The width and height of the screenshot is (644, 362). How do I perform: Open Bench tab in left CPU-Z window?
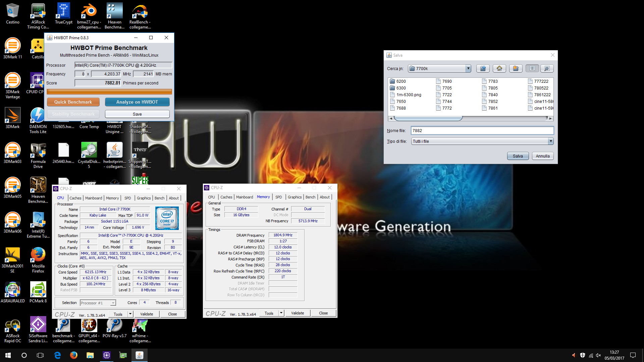[159, 198]
